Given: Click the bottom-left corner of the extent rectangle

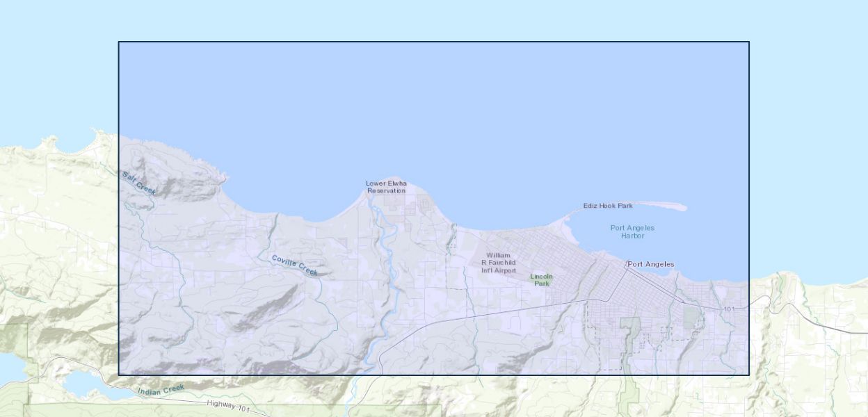Looking at the screenshot, I should [x=119, y=375].
